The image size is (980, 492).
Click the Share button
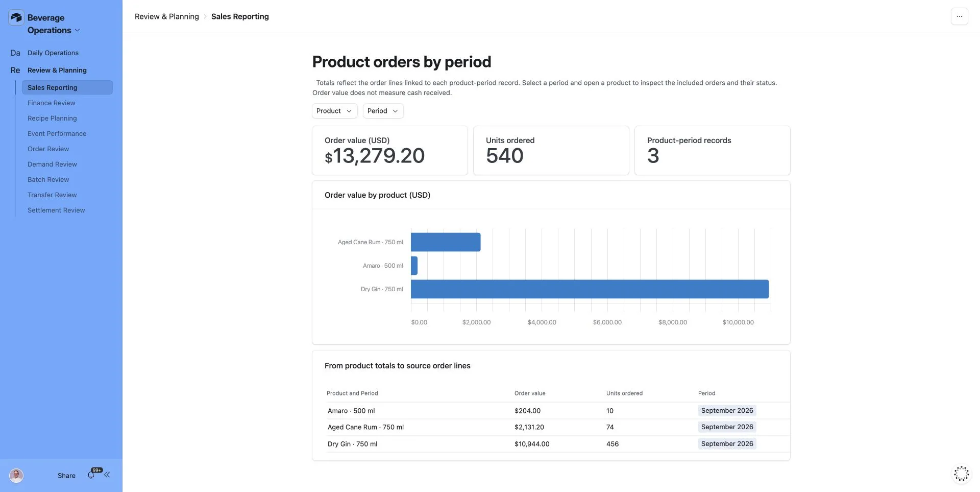(66, 476)
